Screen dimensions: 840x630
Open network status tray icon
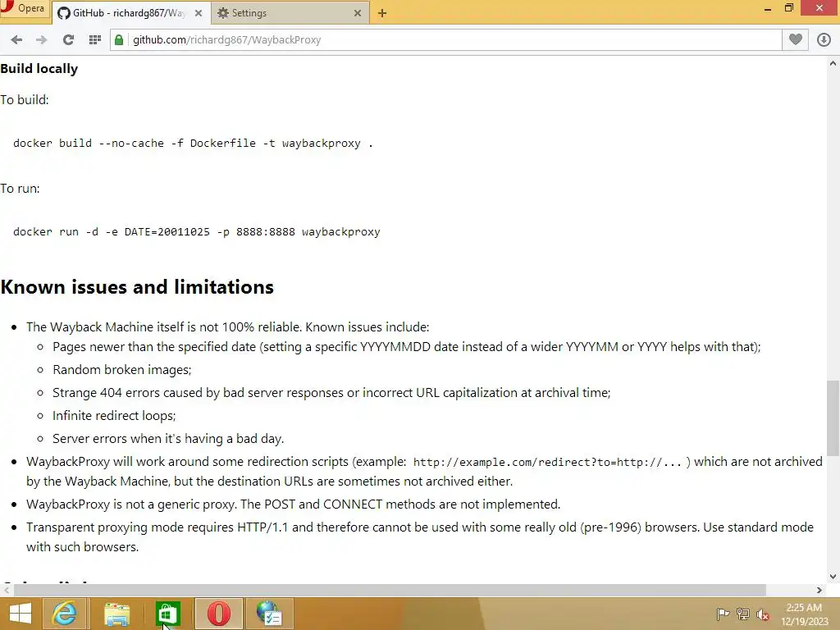pyautogui.click(x=743, y=614)
